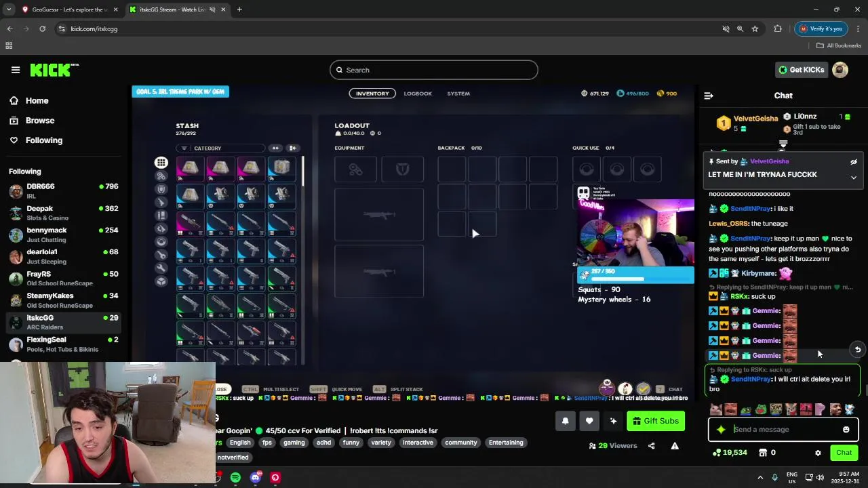
Task: Open volume control in system tray
Action: (x=820, y=477)
